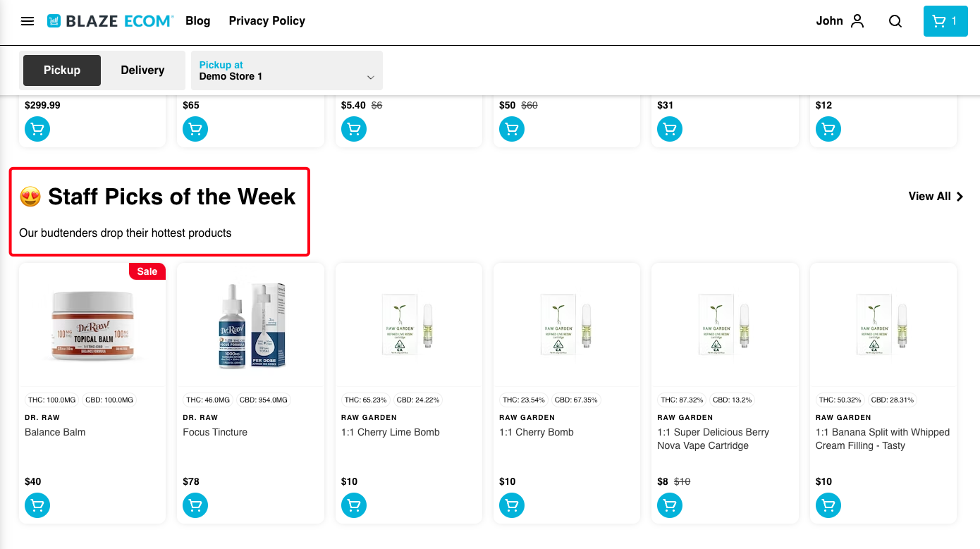This screenshot has width=980, height=549.
Task: Open the hamburger navigation menu
Action: click(27, 21)
